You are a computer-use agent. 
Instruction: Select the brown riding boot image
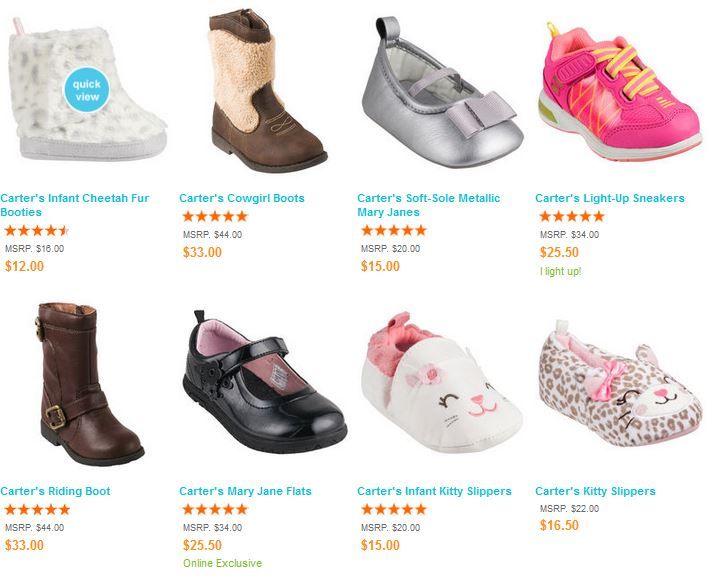[x=90, y=384]
